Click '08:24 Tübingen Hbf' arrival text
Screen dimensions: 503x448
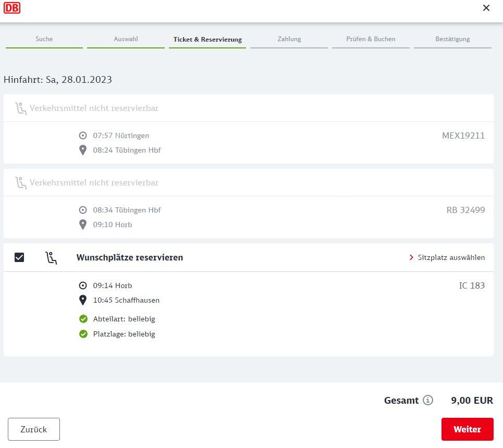pyautogui.click(x=127, y=150)
